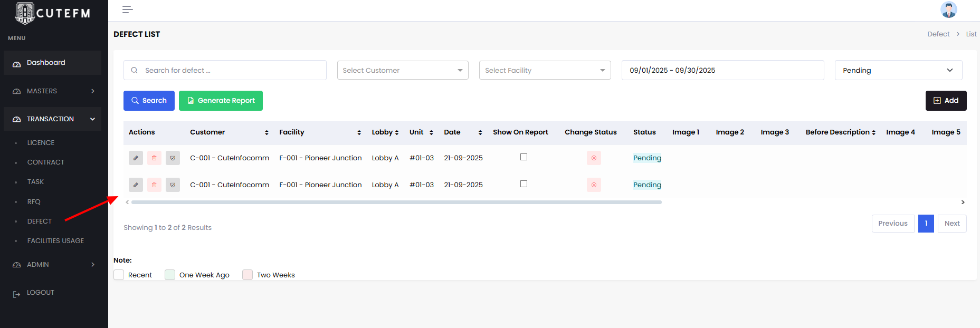Click the CuteFM logo
The height and width of the screenshot is (328, 980).
[53, 13]
